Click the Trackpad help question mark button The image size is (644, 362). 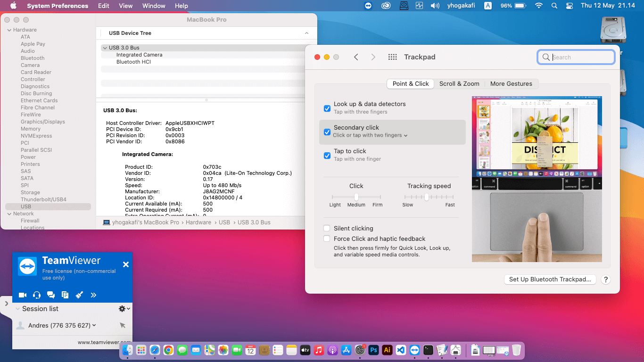(x=606, y=280)
